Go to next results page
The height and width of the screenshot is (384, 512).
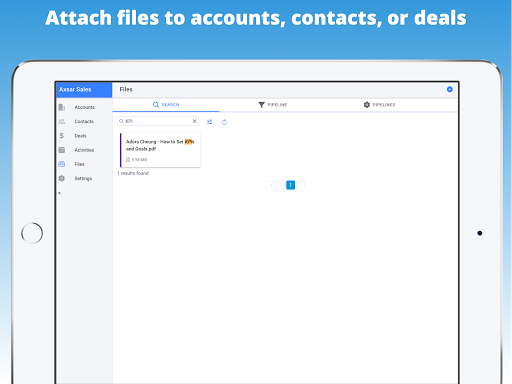(x=300, y=185)
